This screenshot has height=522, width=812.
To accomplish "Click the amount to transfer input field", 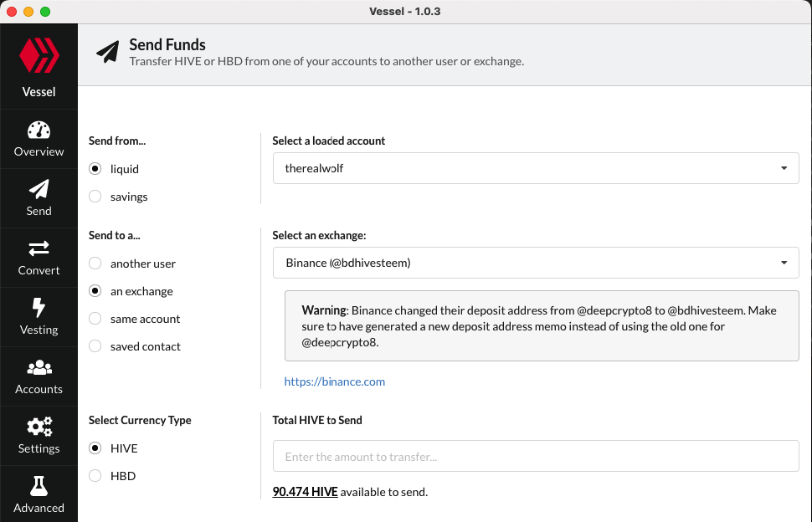I will [536, 456].
